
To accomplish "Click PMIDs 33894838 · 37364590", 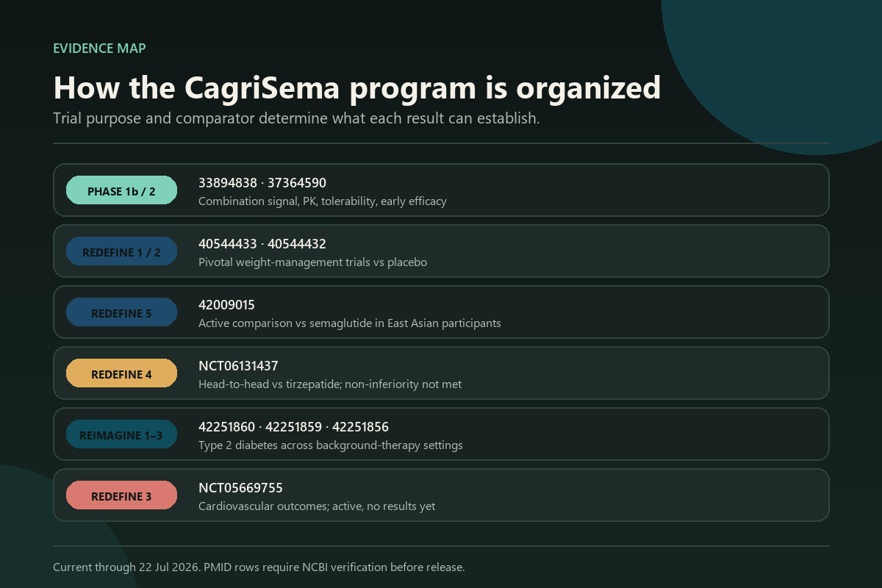I will click(262, 183).
